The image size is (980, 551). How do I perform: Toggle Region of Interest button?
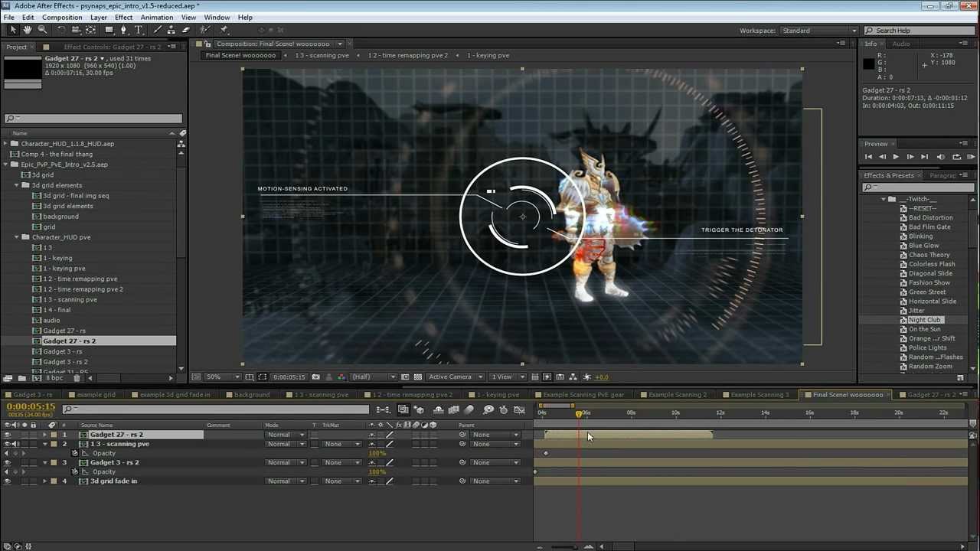pyautogui.click(x=405, y=377)
